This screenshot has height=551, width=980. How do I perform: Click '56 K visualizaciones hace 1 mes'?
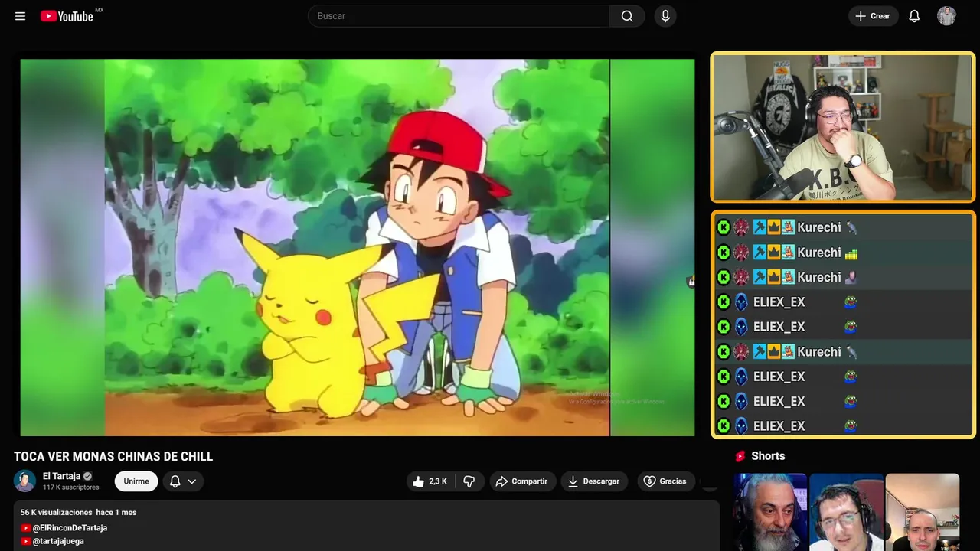tap(78, 512)
